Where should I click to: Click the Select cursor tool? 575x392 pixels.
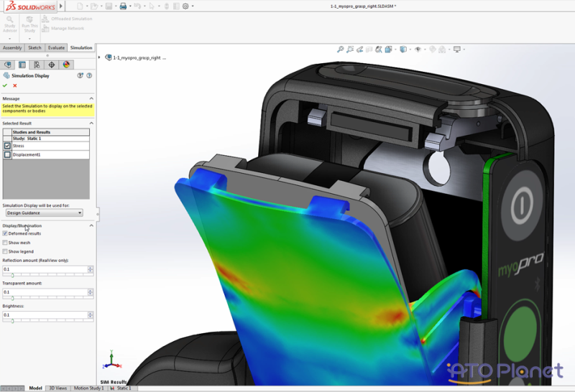pyautogui.click(x=152, y=6)
